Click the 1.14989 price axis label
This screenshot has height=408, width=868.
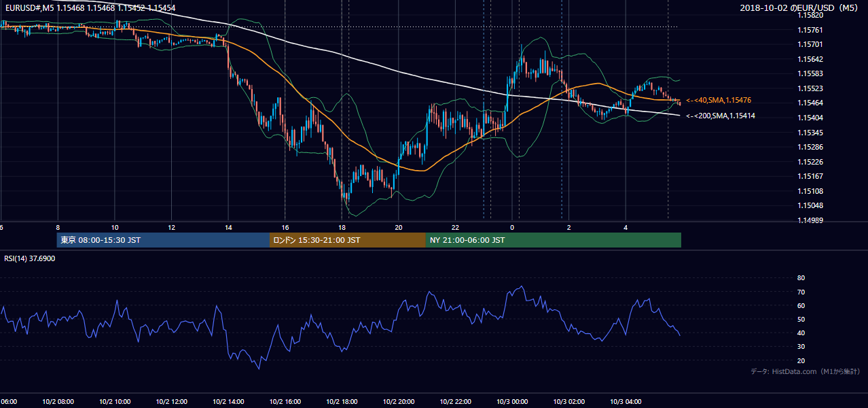[809, 220]
